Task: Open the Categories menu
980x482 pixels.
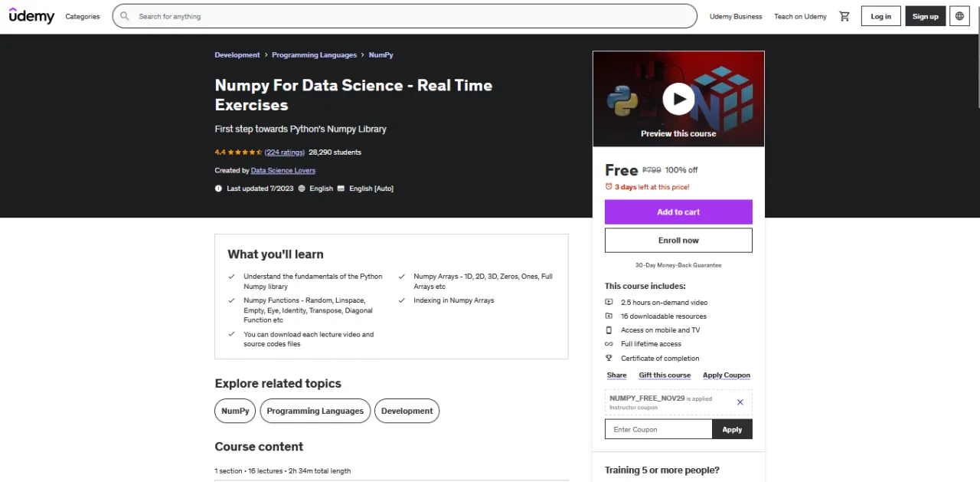Action: [83, 16]
